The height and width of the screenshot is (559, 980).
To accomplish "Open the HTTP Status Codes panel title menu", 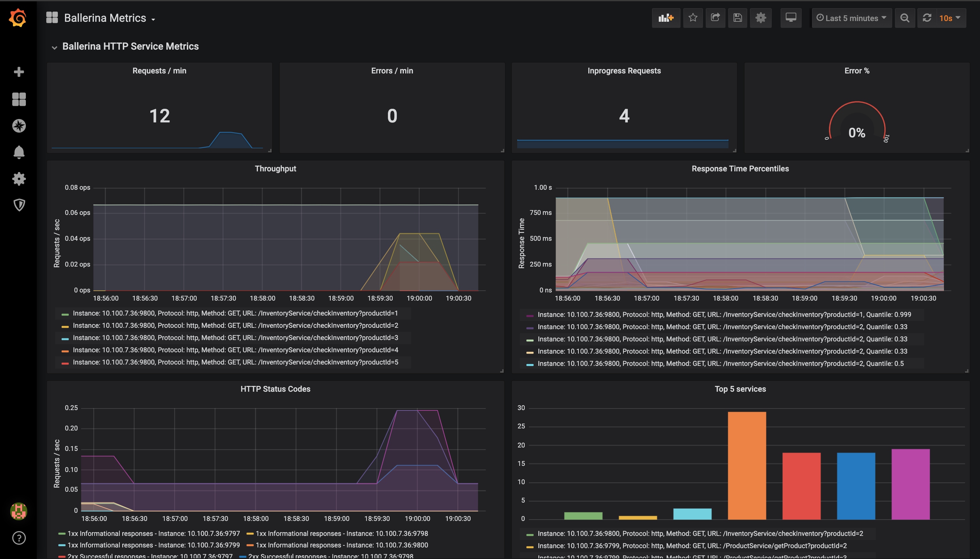I will click(x=275, y=389).
